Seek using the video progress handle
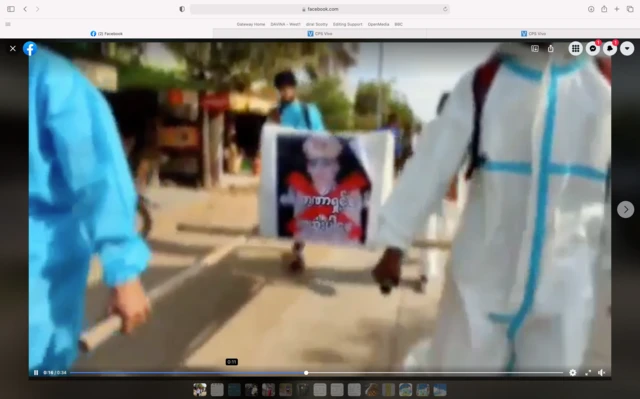The width and height of the screenshot is (640, 399). point(306,372)
